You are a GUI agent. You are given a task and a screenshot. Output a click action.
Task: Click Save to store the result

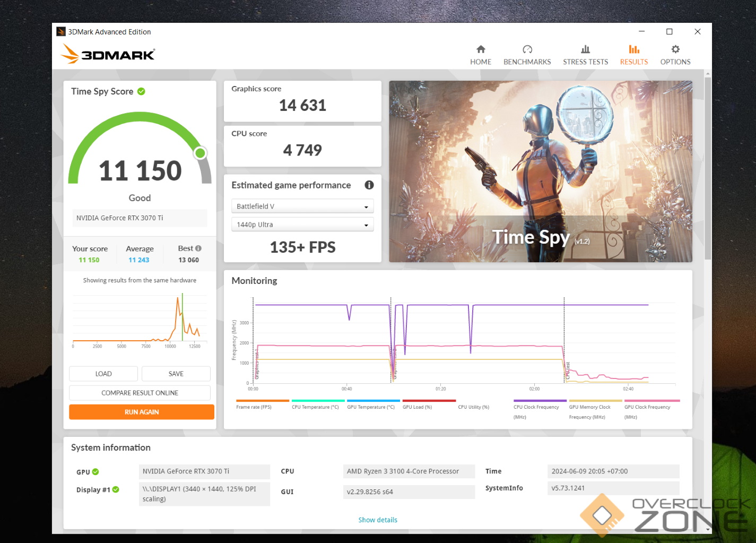click(x=176, y=374)
